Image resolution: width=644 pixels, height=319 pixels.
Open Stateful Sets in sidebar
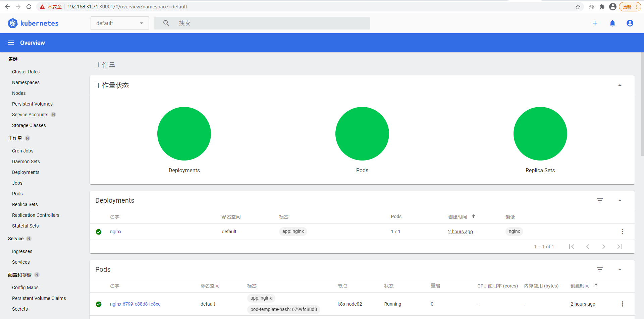(25, 226)
